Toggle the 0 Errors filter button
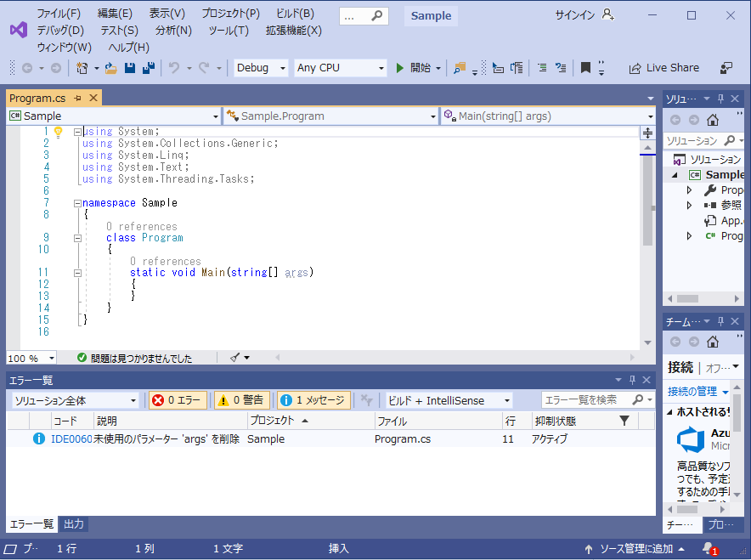The image size is (751, 560). point(178,400)
